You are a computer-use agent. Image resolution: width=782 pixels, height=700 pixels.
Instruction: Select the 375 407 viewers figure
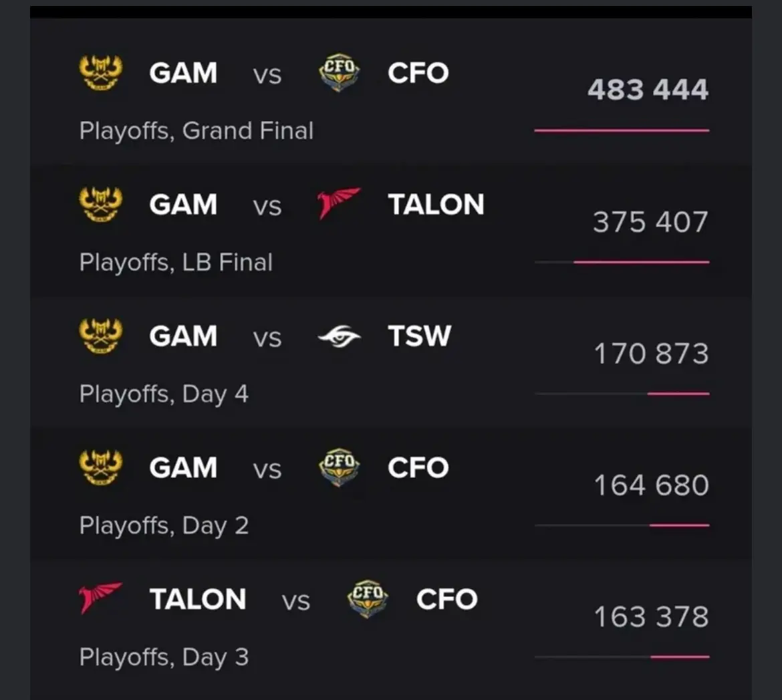650,222
